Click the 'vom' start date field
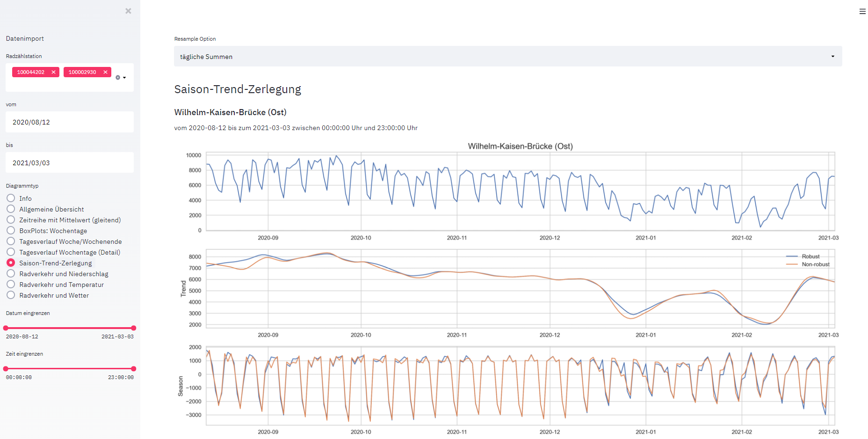The height and width of the screenshot is (439, 868). pos(70,122)
